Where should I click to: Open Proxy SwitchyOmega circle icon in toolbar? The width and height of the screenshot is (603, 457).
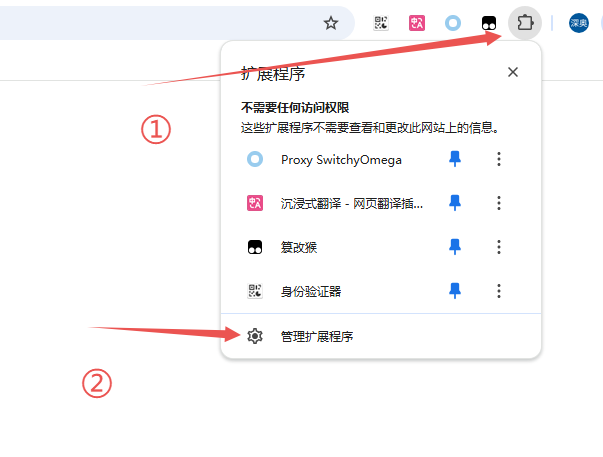(x=453, y=23)
